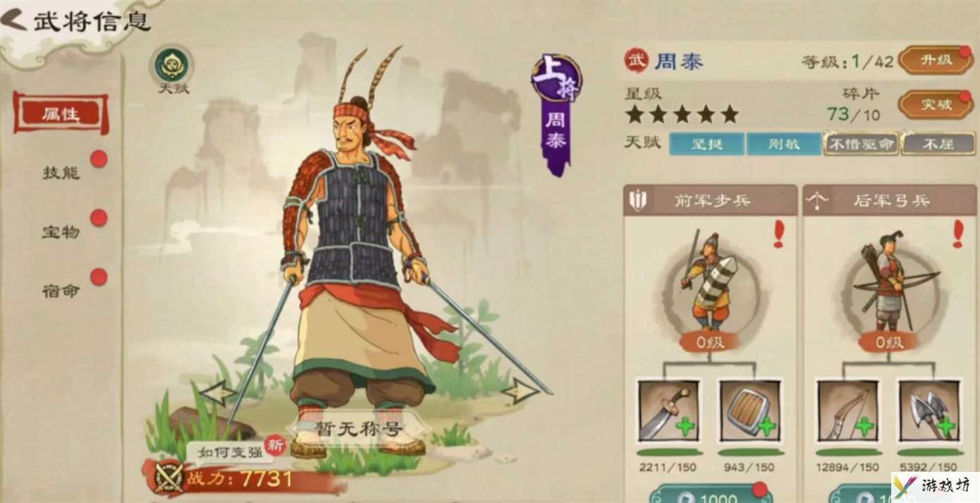Open the 如何变强 tip bubble

tap(223, 452)
